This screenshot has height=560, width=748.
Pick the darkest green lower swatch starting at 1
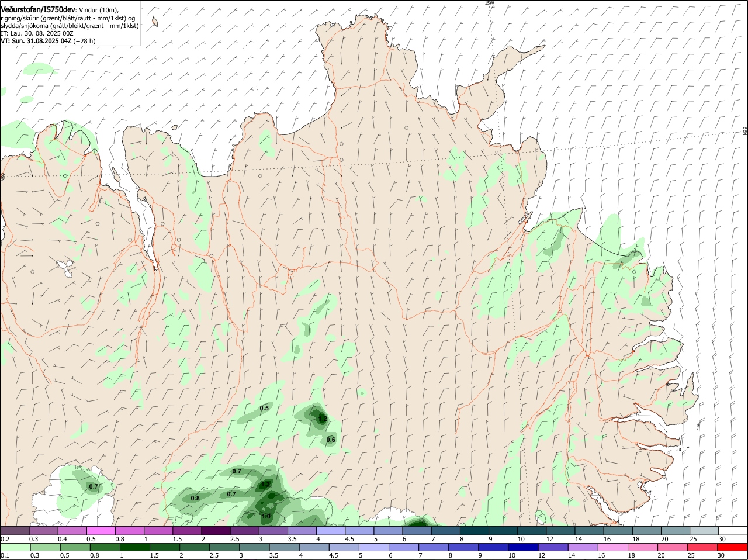(135, 547)
